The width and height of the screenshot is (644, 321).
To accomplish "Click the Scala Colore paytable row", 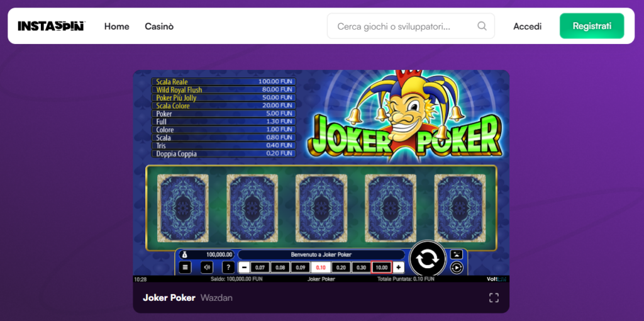I will (223, 105).
